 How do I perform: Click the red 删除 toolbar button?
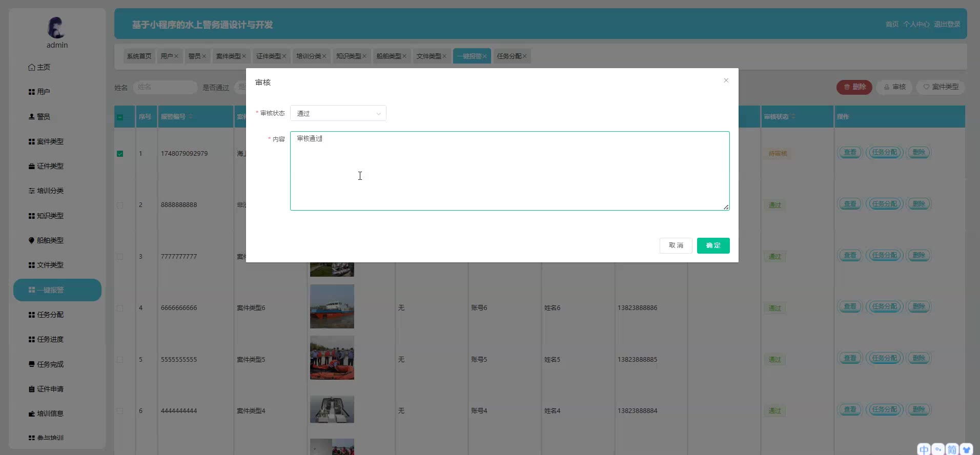pyautogui.click(x=854, y=87)
